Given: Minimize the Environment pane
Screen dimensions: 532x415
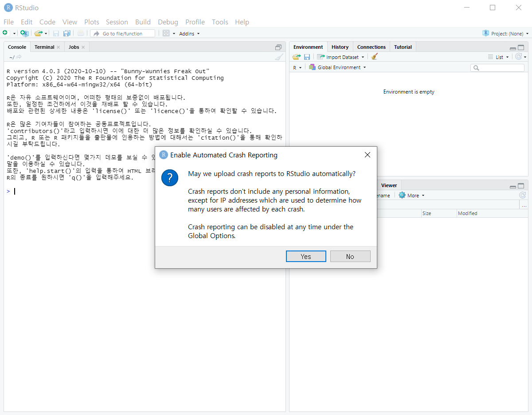Looking at the screenshot, I should 513,48.
